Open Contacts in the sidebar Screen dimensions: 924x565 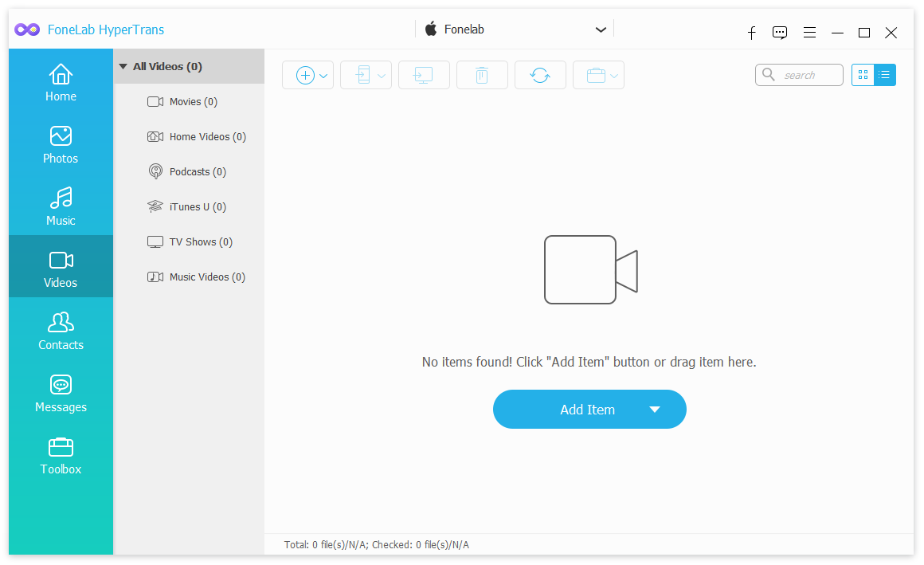click(x=61, y=331)
